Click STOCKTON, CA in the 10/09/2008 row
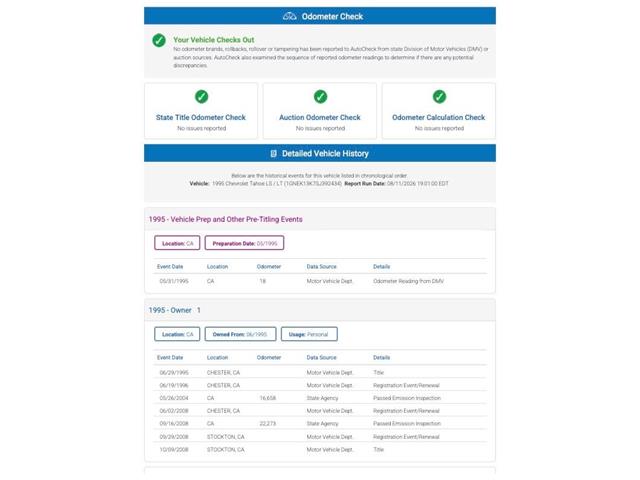This screenshot has width=640, height=480. (x=225, y=450)
